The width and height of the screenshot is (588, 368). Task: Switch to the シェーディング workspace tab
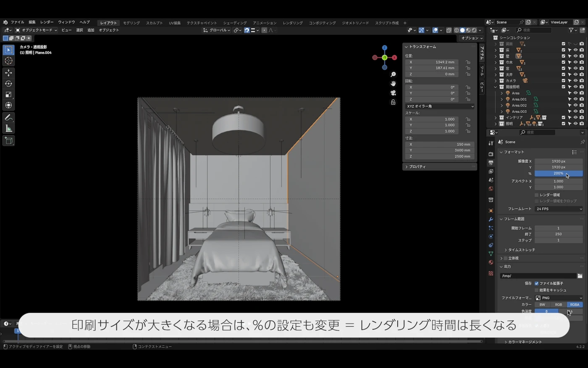click(x=235, y=23)
